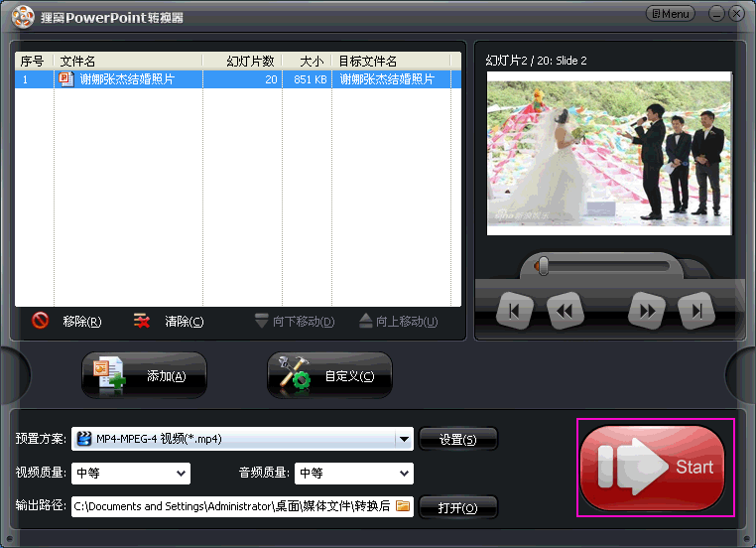Go to next slide with forward button

click(x=647, y=311)
